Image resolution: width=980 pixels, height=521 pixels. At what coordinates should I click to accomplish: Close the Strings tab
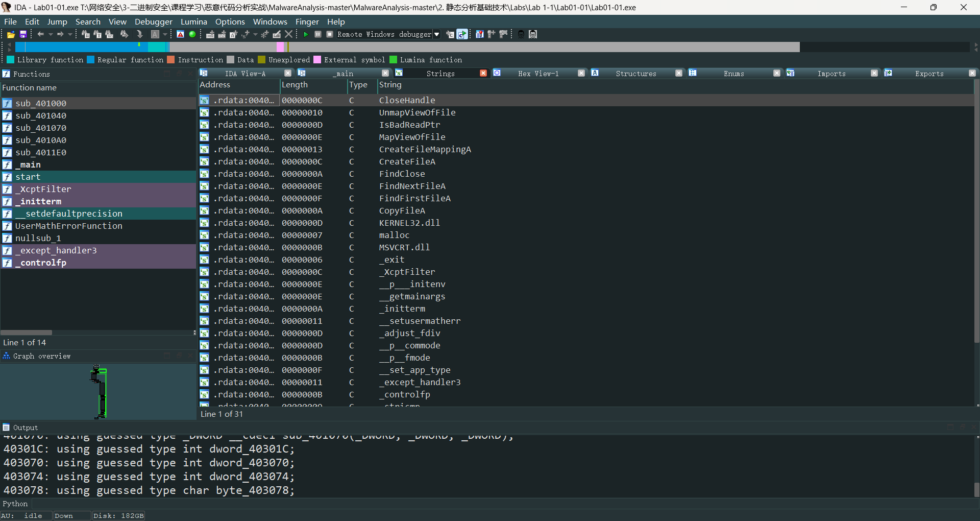[483, 74]
